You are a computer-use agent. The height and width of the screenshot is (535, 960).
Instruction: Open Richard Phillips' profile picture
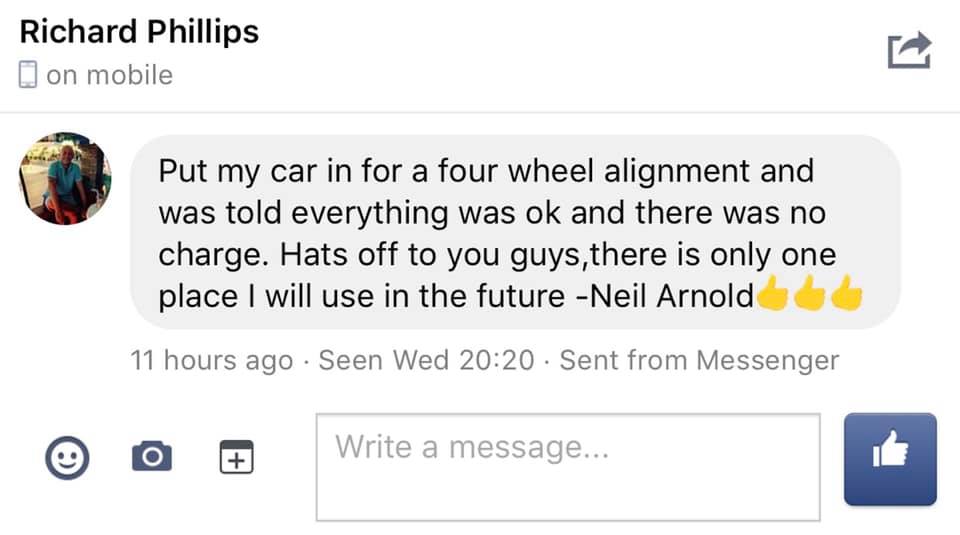tap(65, 180)
